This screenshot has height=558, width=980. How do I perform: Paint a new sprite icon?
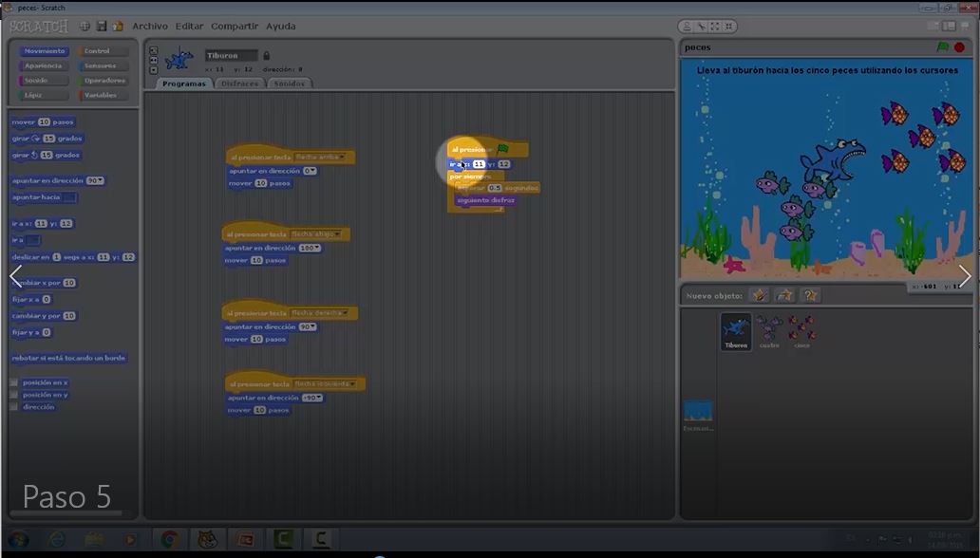pos(760,295)
